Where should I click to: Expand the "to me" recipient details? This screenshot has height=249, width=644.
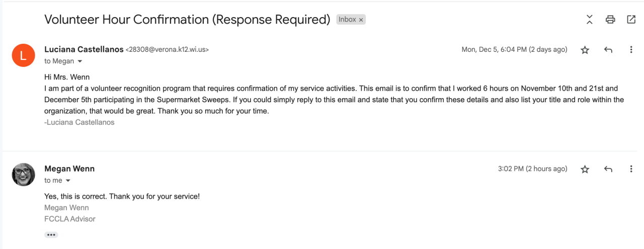tap(68, 181)
